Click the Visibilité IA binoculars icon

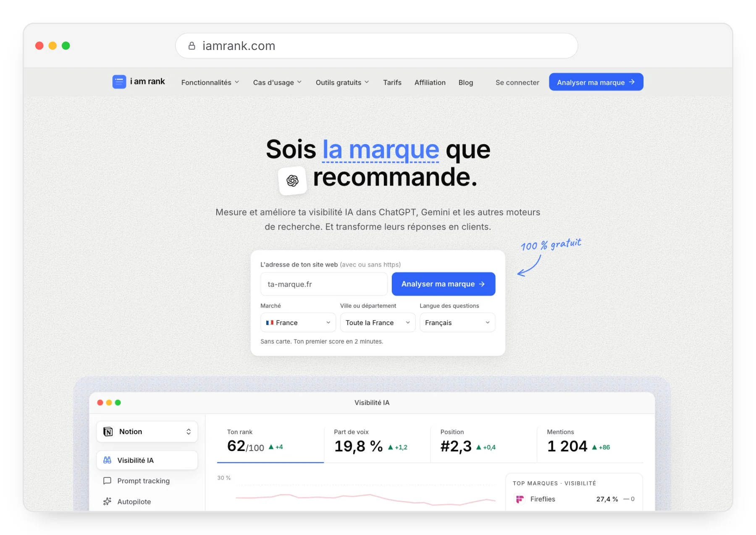(108, 460)
